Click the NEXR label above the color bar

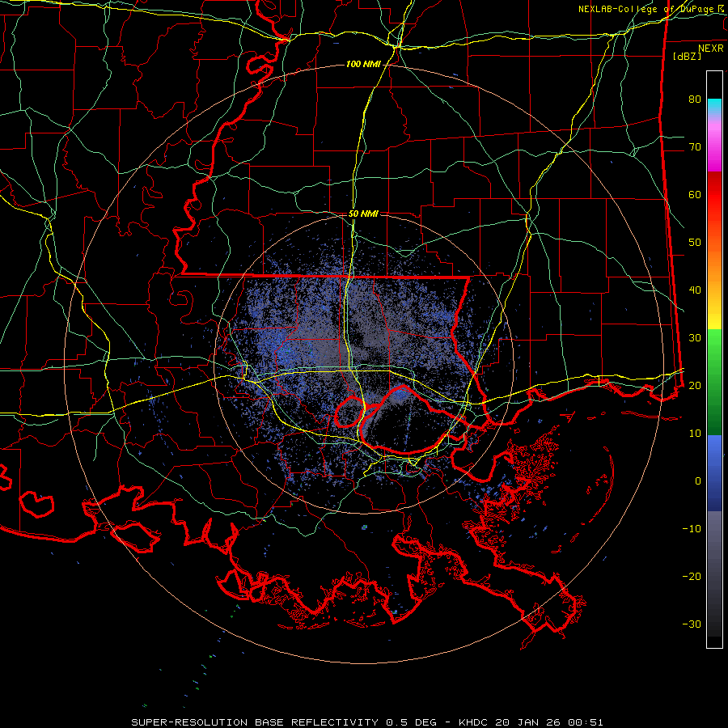click(710, 49)
